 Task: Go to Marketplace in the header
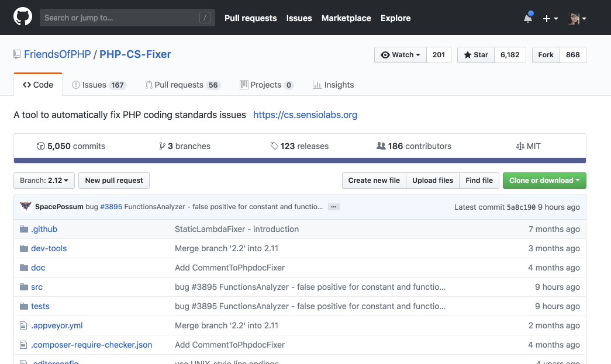[346, 18]
